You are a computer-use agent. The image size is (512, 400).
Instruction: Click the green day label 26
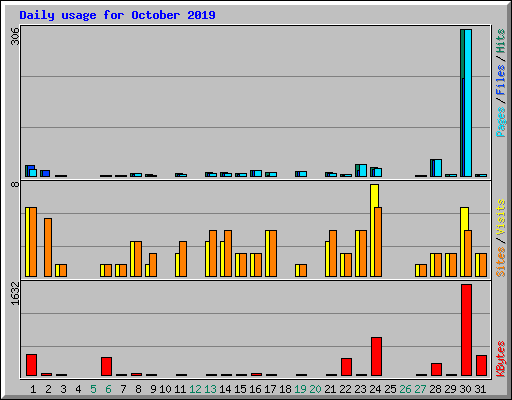coord(405,389)
